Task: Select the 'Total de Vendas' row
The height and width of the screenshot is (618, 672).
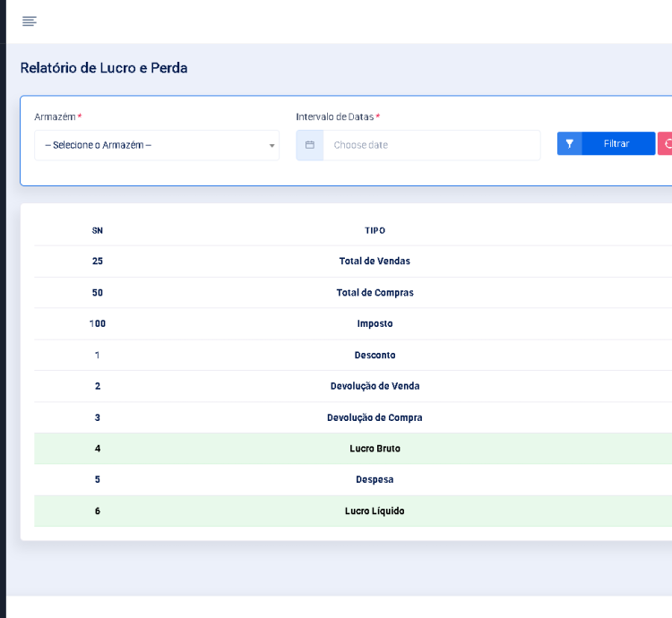Action: coord(375,262)
